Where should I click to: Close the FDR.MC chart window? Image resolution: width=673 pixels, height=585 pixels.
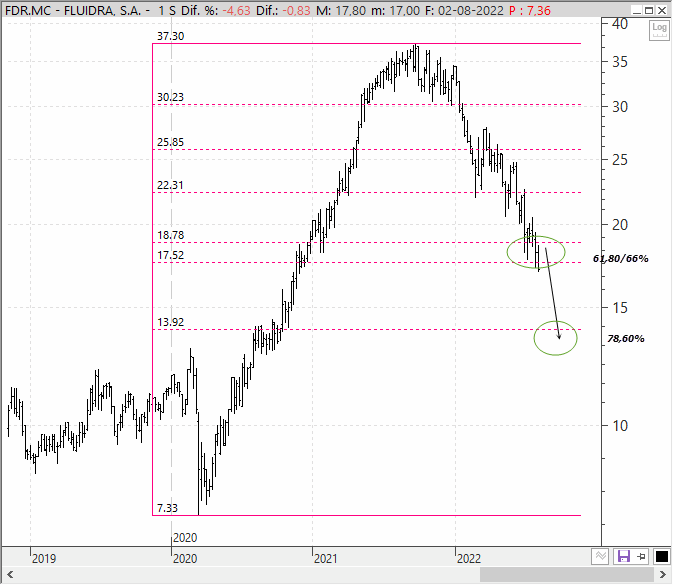[662, 10]
